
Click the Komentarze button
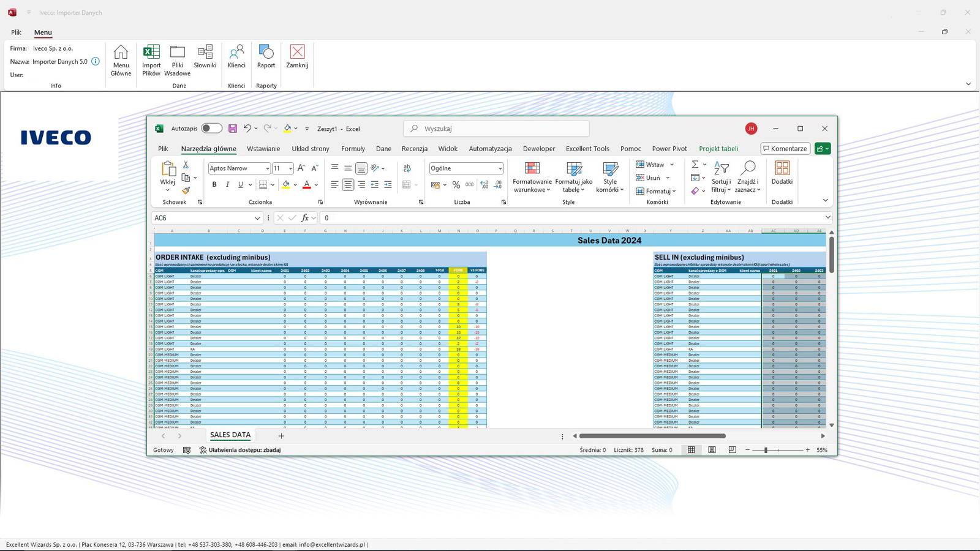(785, 149)
